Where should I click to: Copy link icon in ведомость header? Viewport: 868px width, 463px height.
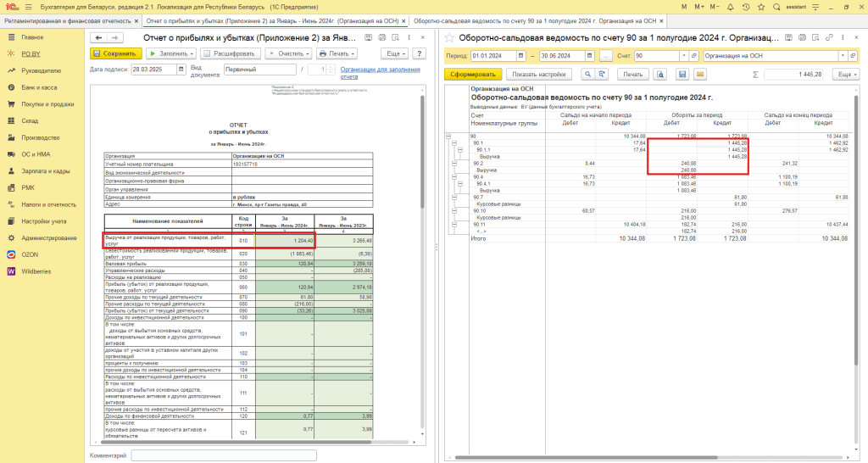[x=829, y=37]
